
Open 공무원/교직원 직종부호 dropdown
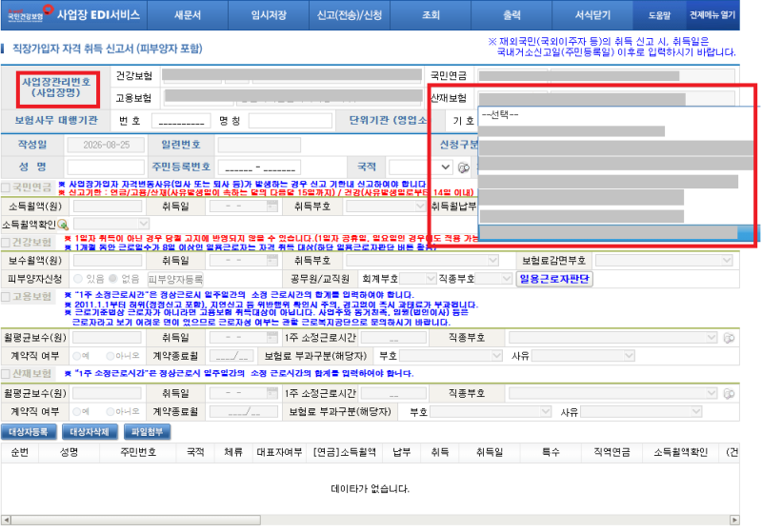click(493, 279)
